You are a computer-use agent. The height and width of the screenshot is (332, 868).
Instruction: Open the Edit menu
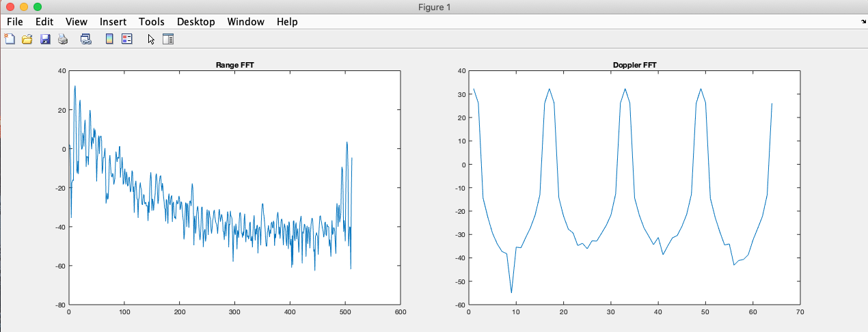point(44,22)
